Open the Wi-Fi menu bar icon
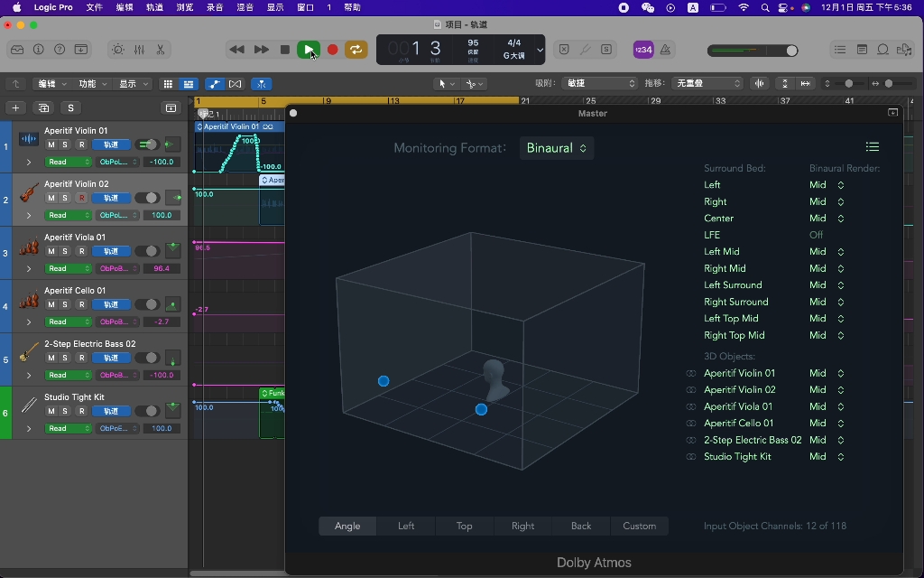 744,7
